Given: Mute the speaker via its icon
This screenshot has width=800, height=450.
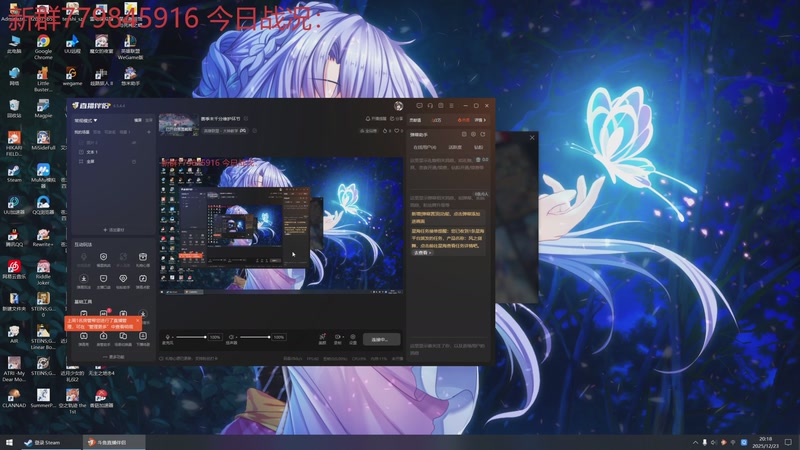Looking at the screenshot, I should (x=231, y=337).
